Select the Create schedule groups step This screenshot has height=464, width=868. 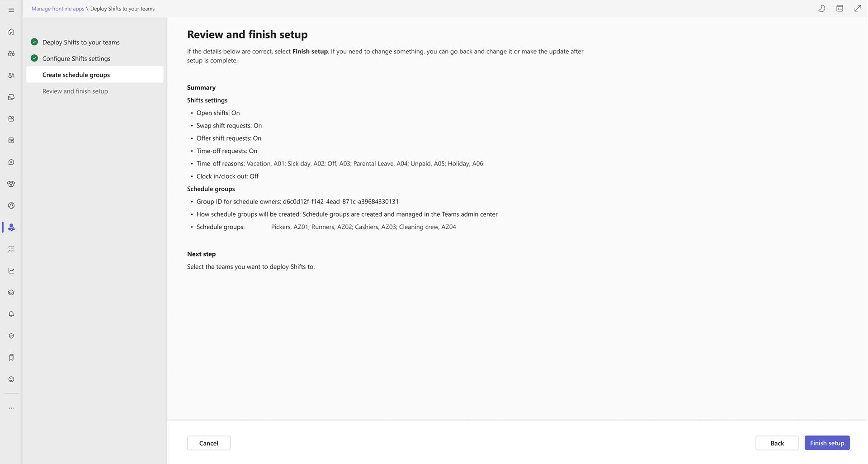(x=76, y=75)
